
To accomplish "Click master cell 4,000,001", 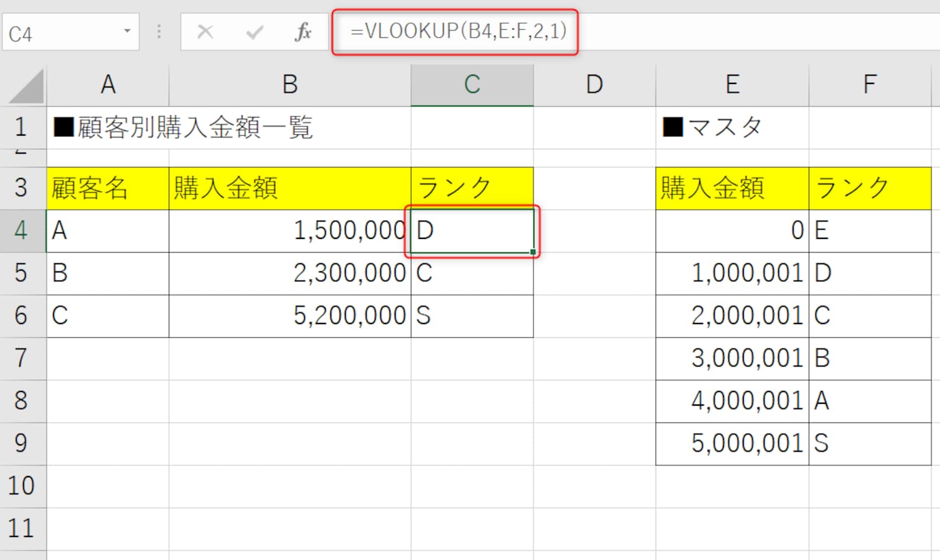I will point(732,401).
